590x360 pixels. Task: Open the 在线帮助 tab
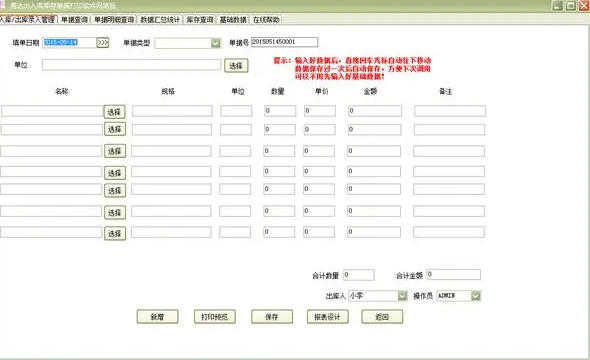tap(266, 20)
